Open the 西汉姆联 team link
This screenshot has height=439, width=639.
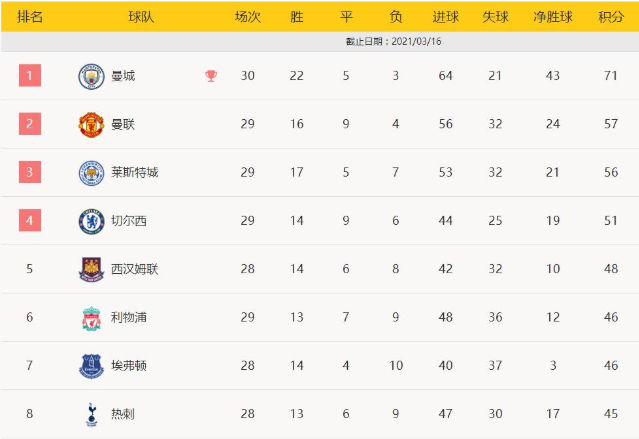coord(135,269)
